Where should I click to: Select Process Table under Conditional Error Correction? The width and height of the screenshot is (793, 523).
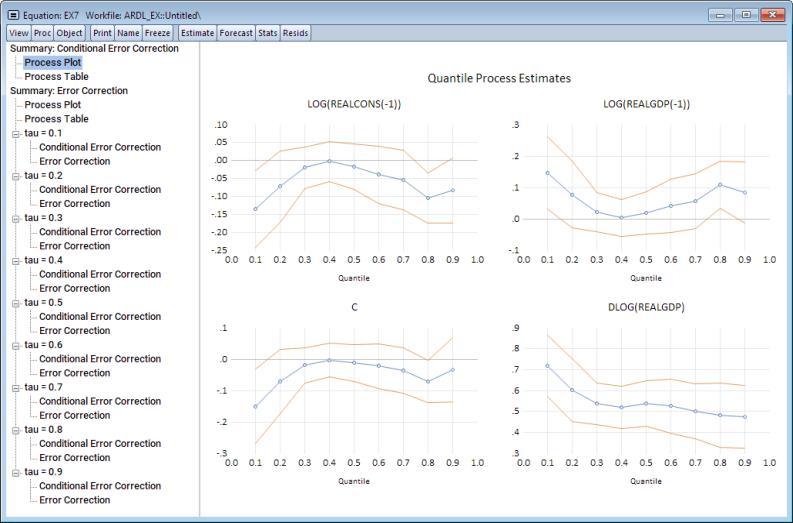coord(56,76)
